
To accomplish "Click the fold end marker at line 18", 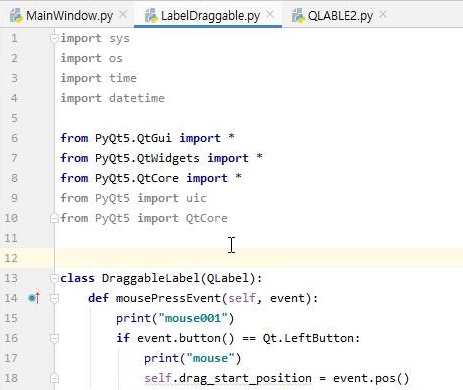I will point(54,378).
